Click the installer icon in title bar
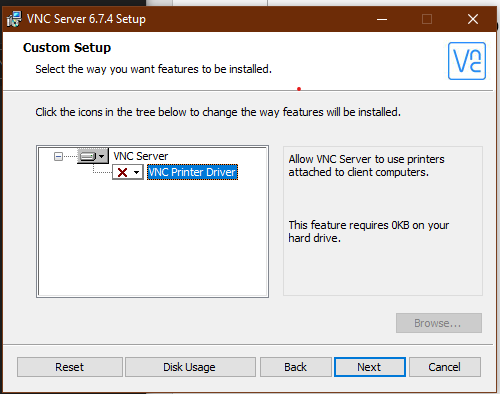This screenshot has width=500, height=394. click(x=14, y=19)
